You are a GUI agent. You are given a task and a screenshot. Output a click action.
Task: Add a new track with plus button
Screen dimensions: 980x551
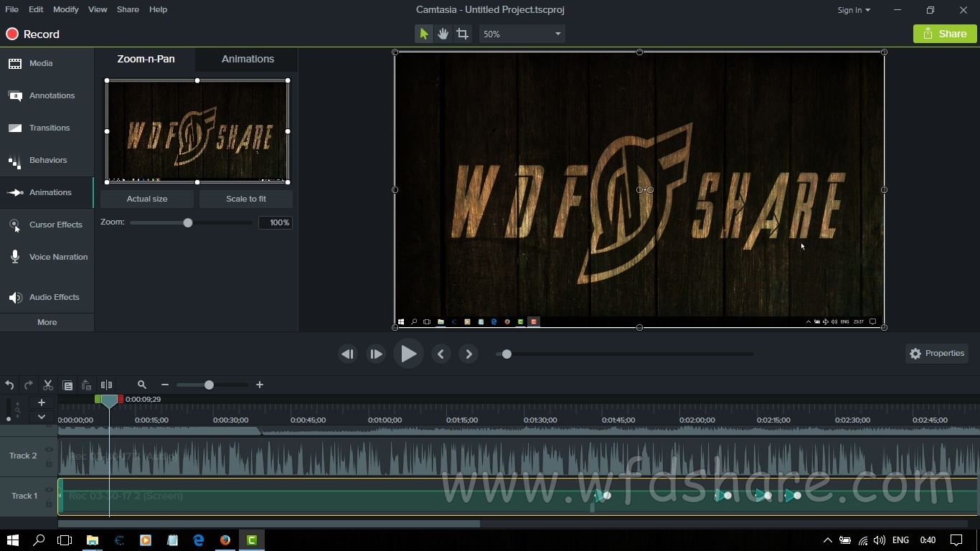[x=42, y=402]
